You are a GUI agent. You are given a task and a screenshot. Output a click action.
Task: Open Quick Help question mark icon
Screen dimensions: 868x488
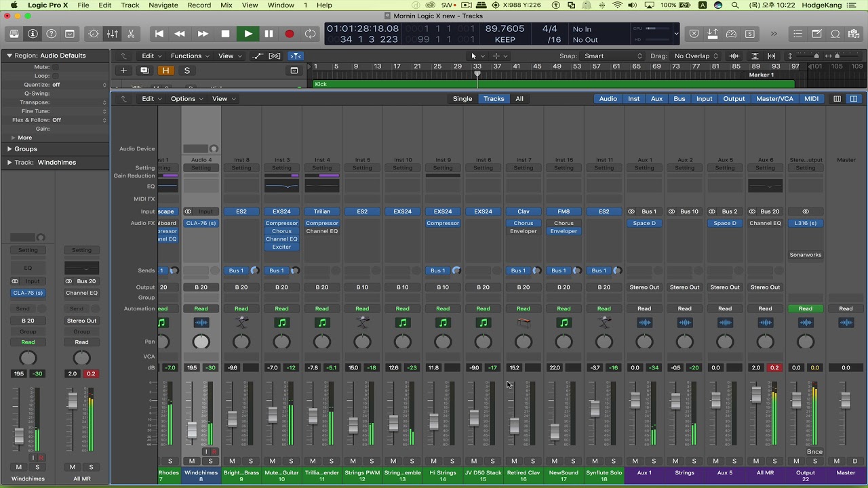click(x=51, y=34)
